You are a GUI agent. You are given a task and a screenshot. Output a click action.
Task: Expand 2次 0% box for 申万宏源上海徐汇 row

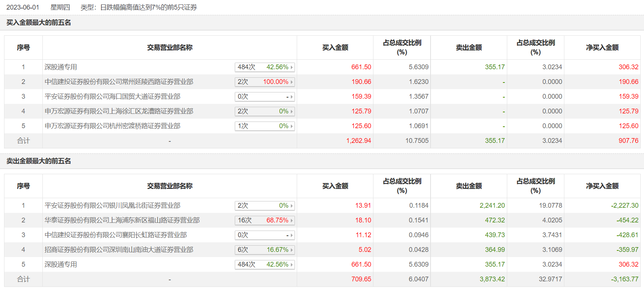[x=265, y=111]
